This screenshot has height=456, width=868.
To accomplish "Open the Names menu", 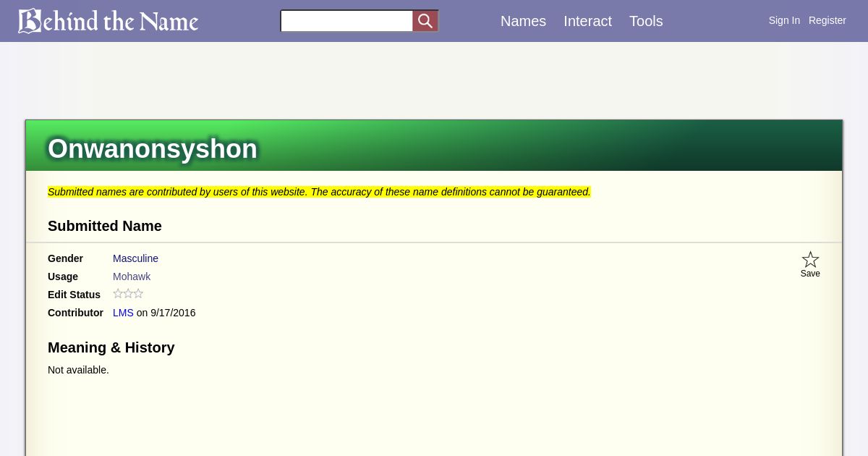I will [x=523, y=21].
